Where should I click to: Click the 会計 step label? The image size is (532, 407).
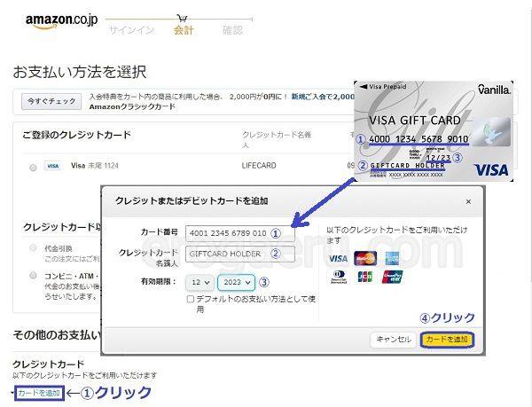pos(184,30)
